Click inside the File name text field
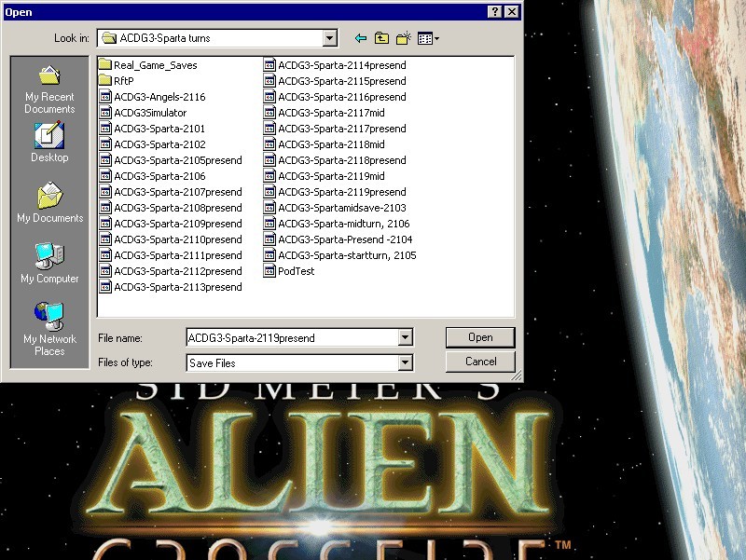This screenshot has width=746, height=560. pyautogui.click(x=289, y=337)
